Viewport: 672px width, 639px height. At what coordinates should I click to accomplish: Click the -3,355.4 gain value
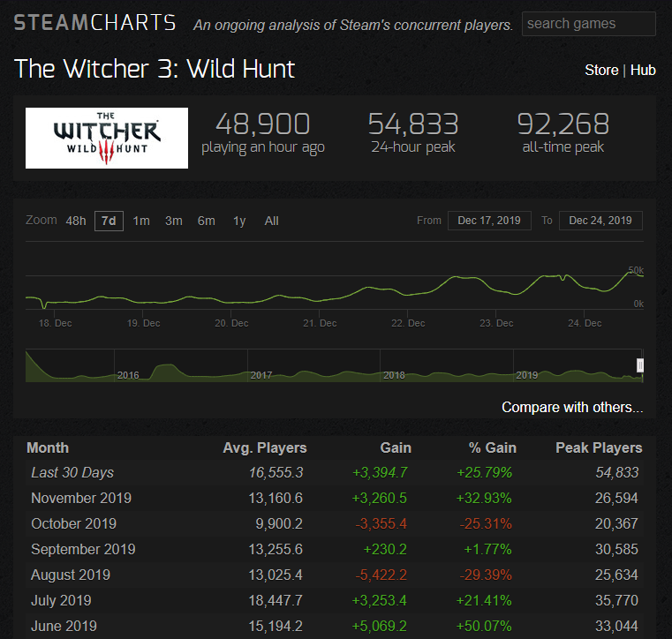click(x=381, y=523)
